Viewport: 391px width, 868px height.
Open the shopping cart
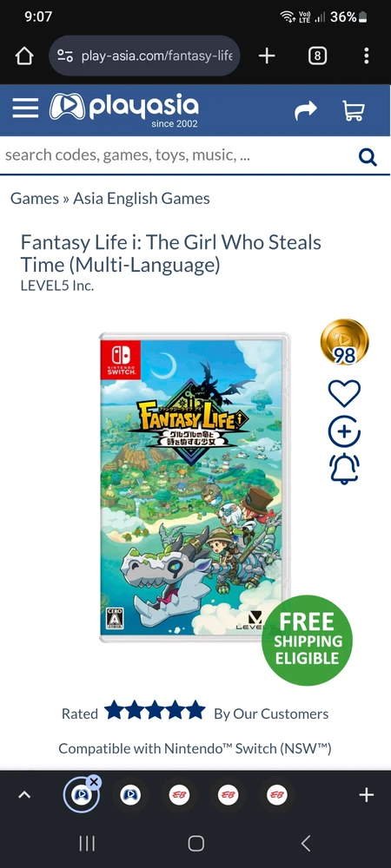[354, 110]
